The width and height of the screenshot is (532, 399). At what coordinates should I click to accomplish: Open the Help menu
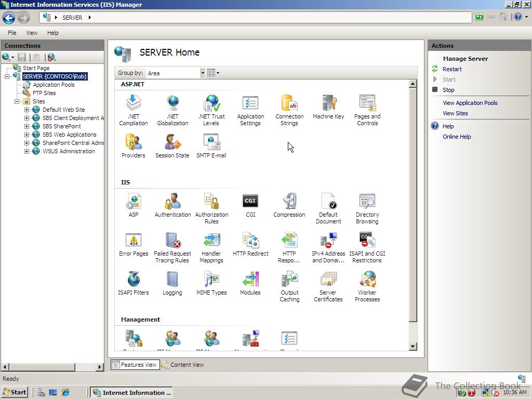click(52, 33)
